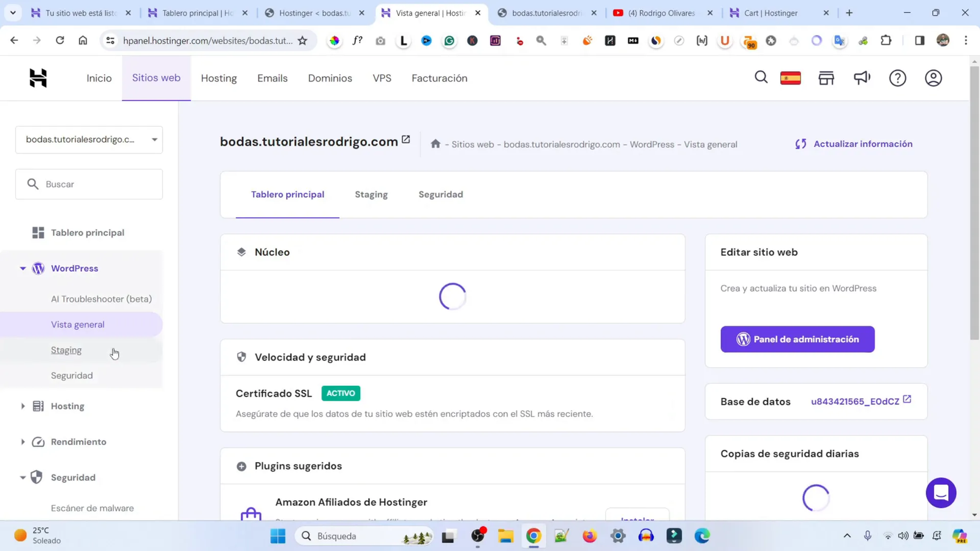This screenshot has height=551, width=980.
Task: Open the tab search dropdown arrow
Action: tap(13, 13)
